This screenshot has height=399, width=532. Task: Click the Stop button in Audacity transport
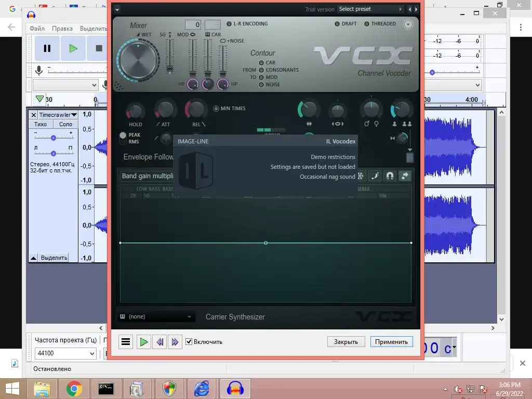(98, 48)
